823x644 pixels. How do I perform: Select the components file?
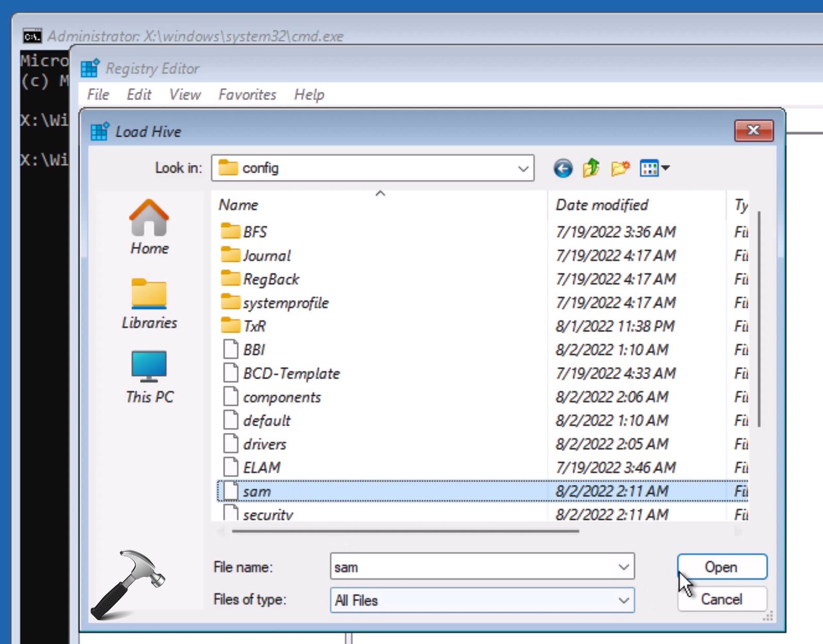pos(281,397)
